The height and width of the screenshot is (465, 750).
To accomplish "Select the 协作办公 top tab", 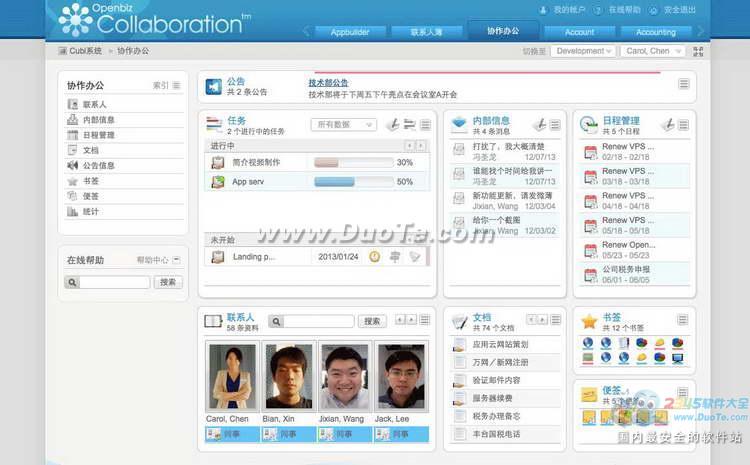I will (x=503, y=30).
